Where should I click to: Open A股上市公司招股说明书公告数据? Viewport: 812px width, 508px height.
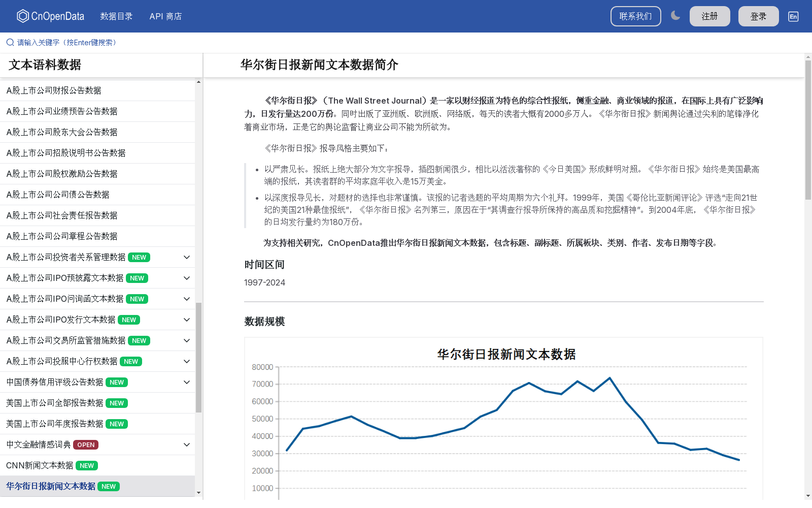97,153
